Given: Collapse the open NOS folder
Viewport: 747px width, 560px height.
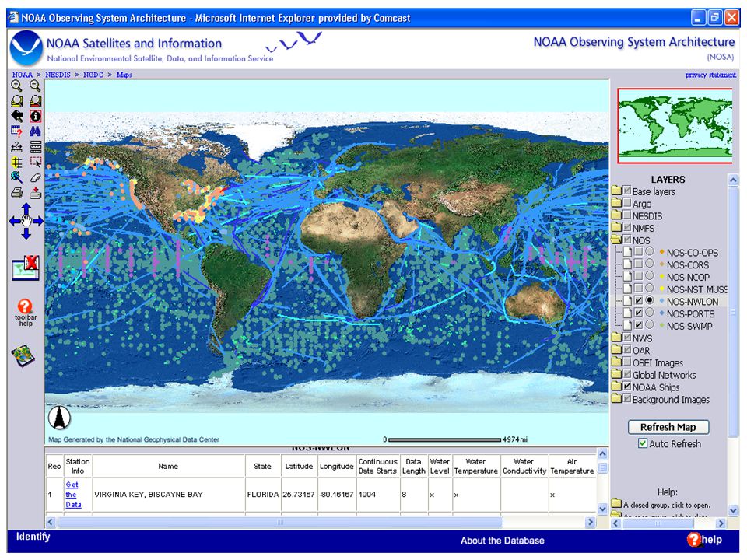Looking at the screenshot, I should (616, 240).
